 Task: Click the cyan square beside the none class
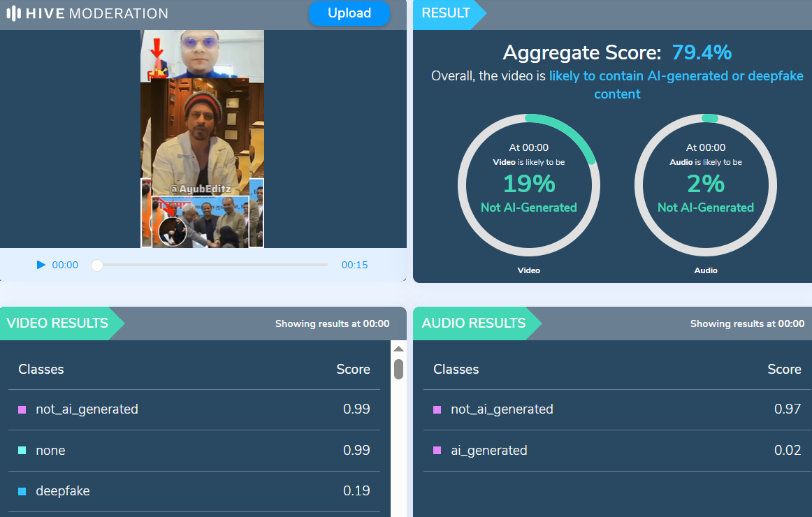point(22,451)
